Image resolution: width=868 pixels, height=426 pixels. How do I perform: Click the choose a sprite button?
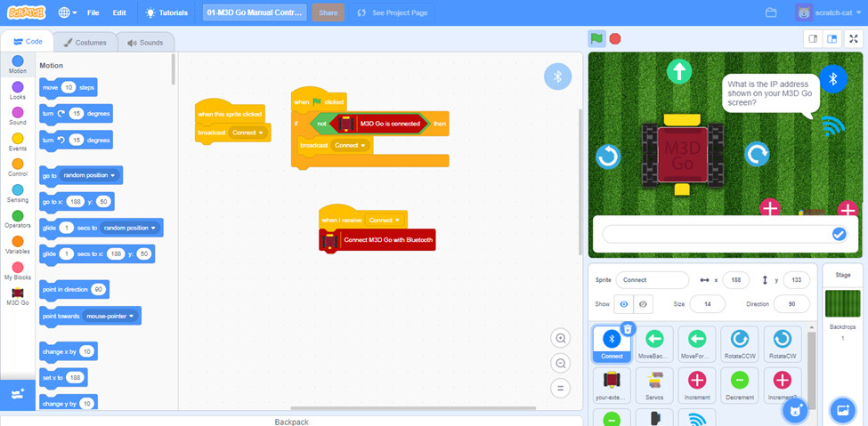[x=796, y=411]
